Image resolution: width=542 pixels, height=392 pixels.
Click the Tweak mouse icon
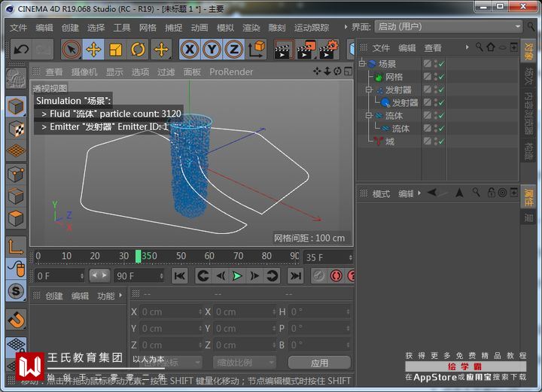click(x=16, y=269)
